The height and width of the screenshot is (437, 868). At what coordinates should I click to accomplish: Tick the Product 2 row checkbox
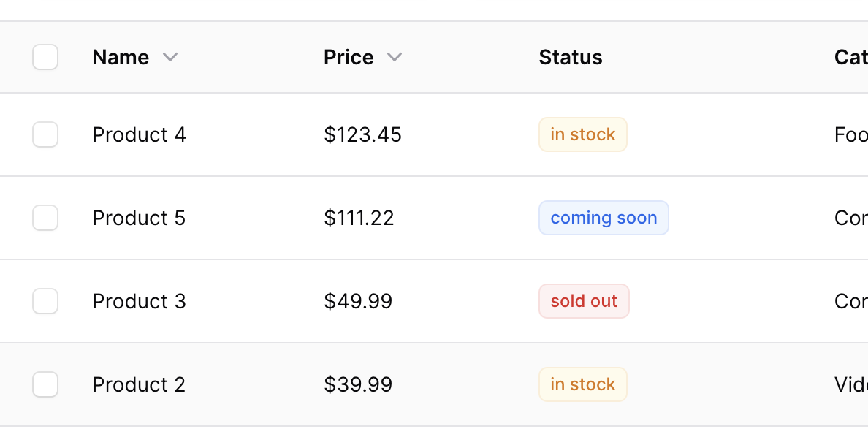45,384
